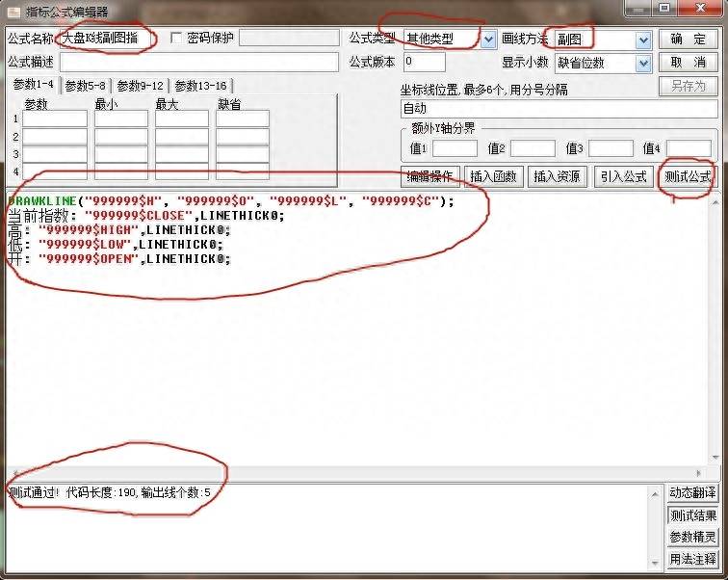Click the 插入函数 button
This screenshot has height=580, width=728.
tap(494, 176)
